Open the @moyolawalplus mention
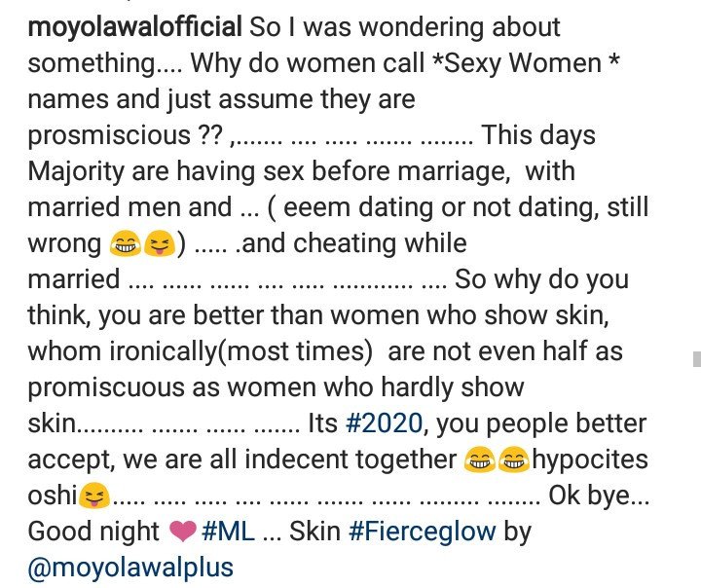701x588 pixels. point(130,569)
